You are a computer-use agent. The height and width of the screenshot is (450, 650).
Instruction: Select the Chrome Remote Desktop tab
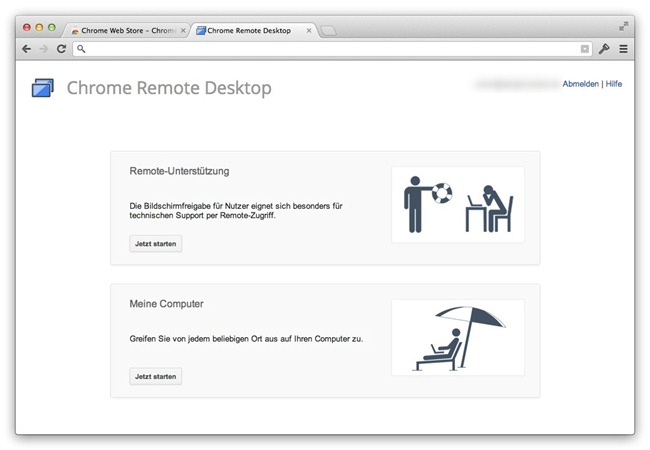pyautogui.click(x=250, y=31)
